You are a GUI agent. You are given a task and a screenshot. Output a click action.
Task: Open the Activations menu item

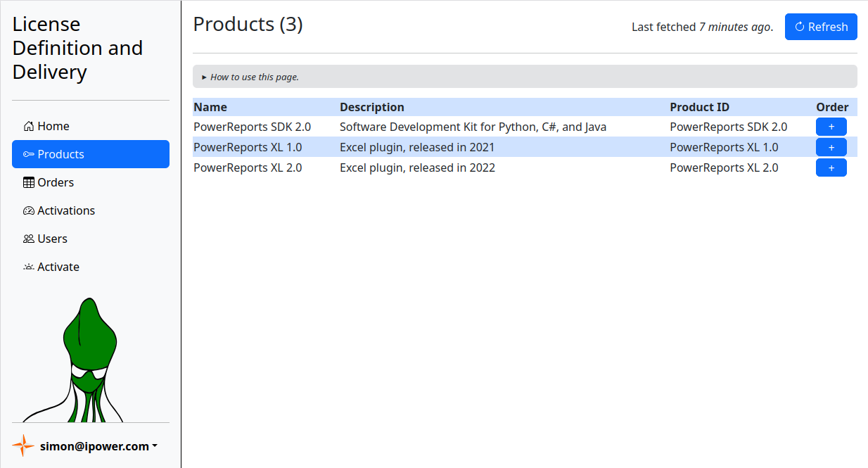66,211
